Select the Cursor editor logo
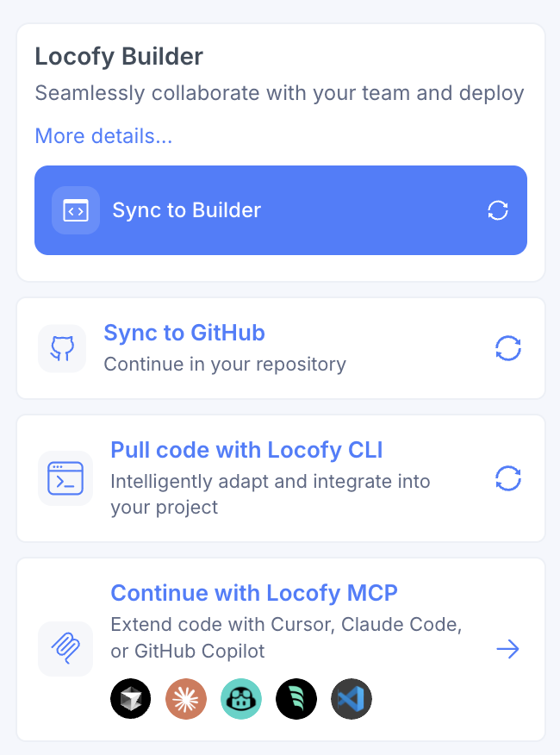The height and width of the screenshot is (755, 560). tap(130, 699)
